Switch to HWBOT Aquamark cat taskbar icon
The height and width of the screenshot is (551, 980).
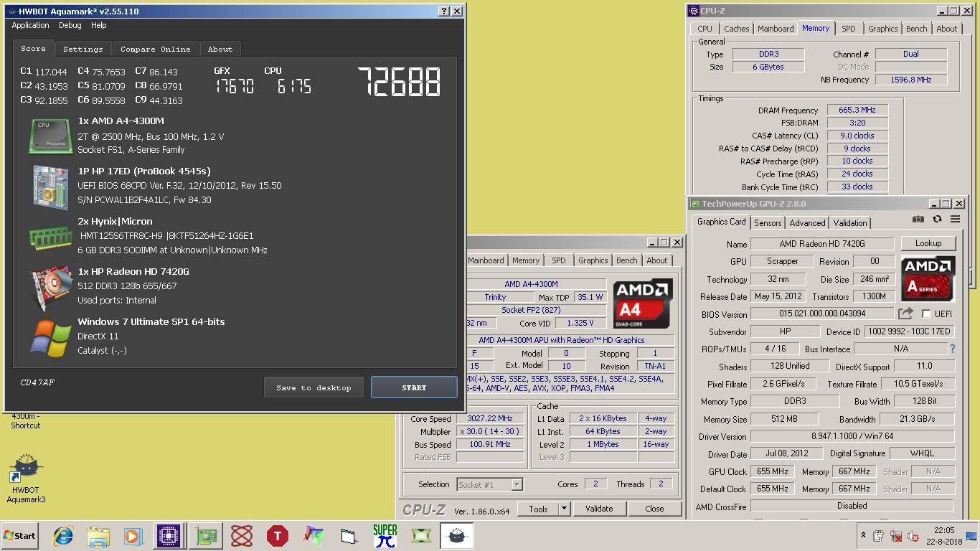click(x=456, y=535)
